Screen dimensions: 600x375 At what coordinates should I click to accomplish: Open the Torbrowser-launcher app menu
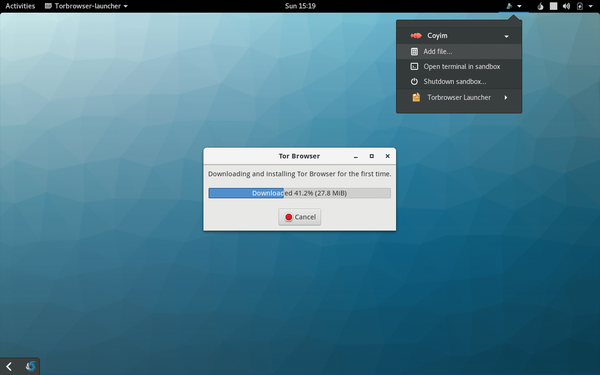86,6
